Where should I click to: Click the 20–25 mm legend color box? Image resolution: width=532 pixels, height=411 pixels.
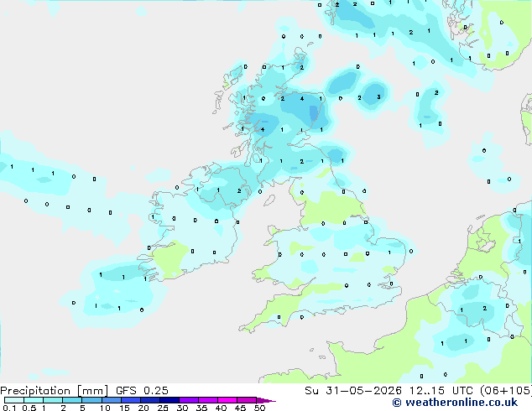(150, 400)
